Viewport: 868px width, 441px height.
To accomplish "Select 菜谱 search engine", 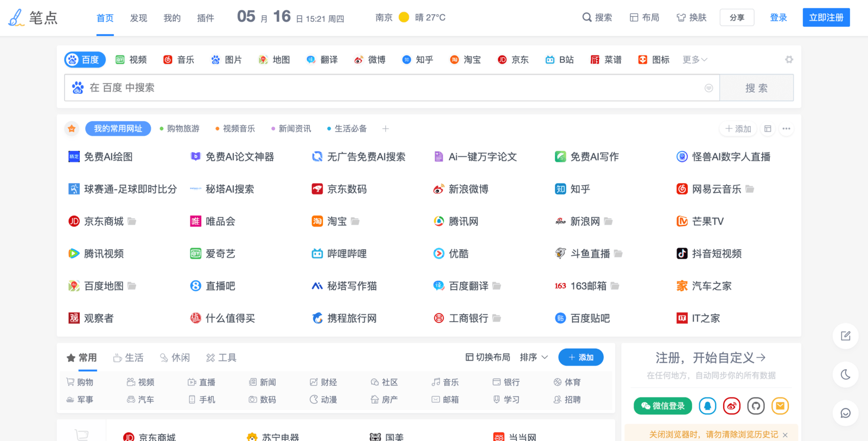I will [606, 60].
